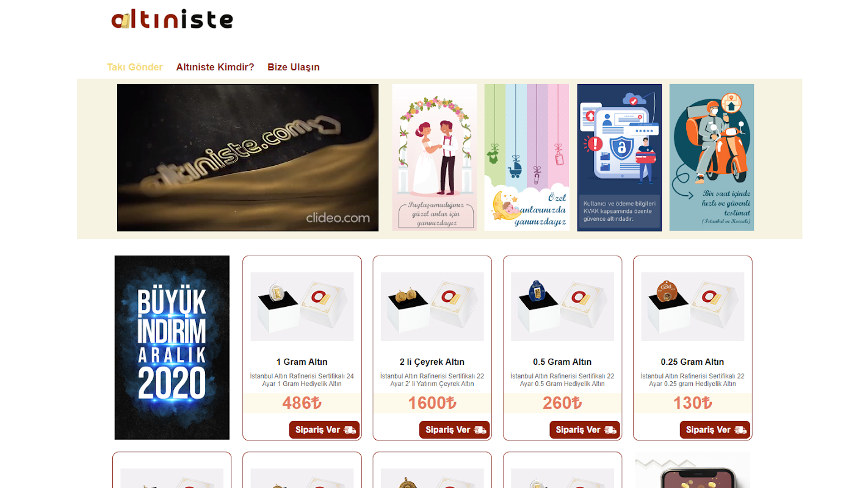Click truck icon on 0.25 Gram Altın button
This screenshot has width=868, height=488.
pos(740,430)
